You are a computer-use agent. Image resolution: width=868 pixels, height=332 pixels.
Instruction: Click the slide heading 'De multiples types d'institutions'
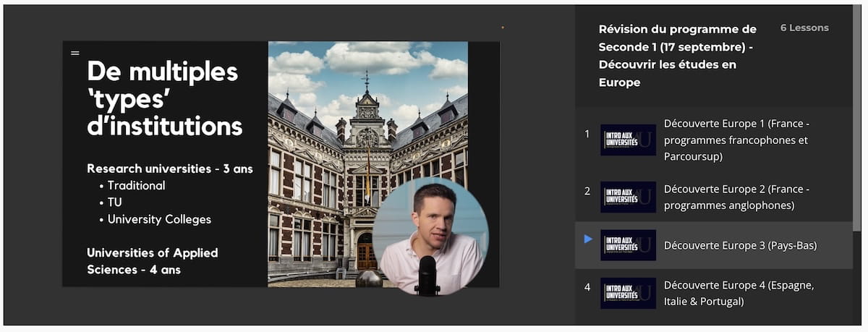(165, 99)
